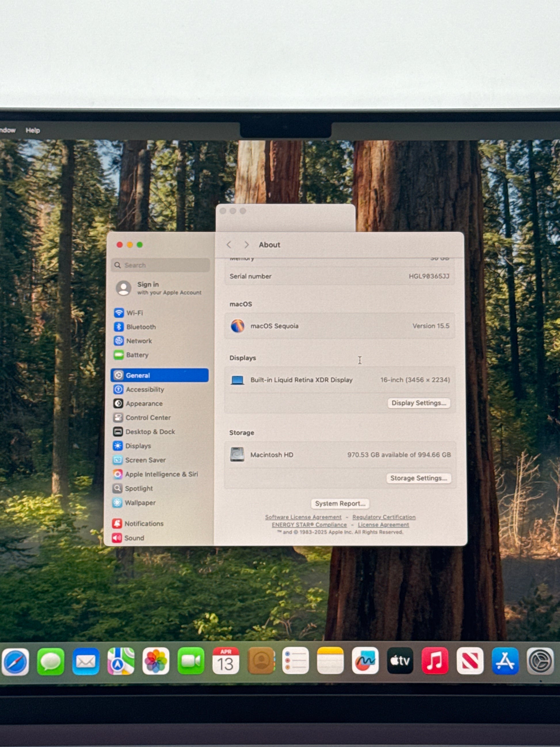Click Display Settings button
The image size is (560, 747).
[x=419, y=403]
